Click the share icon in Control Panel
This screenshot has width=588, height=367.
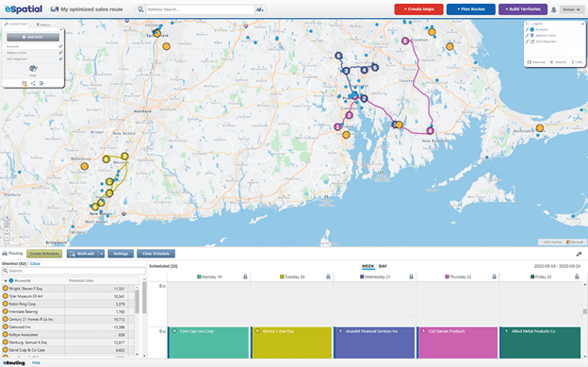33,83
